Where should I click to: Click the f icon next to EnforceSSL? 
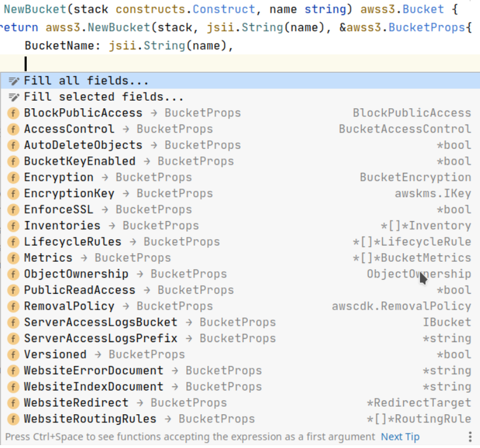point(13,209)
